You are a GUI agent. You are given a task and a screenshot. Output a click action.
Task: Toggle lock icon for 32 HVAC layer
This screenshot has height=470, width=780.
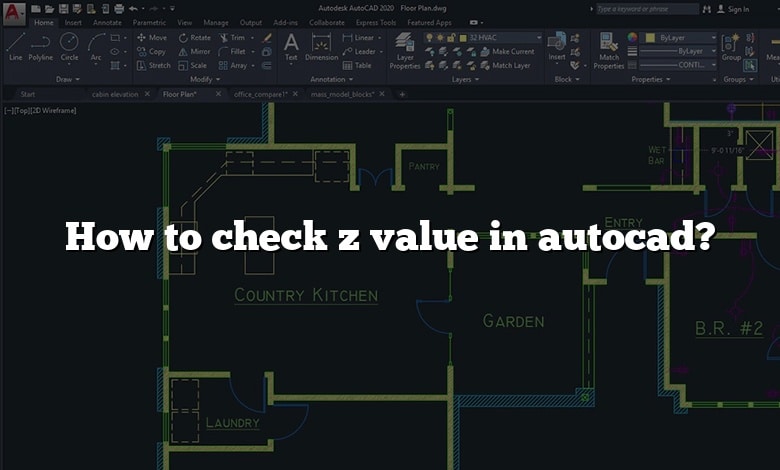[x=451, y=37]
